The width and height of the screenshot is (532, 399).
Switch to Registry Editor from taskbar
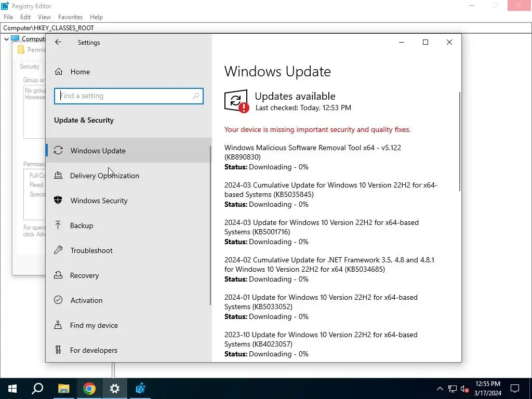pos(140,389)
